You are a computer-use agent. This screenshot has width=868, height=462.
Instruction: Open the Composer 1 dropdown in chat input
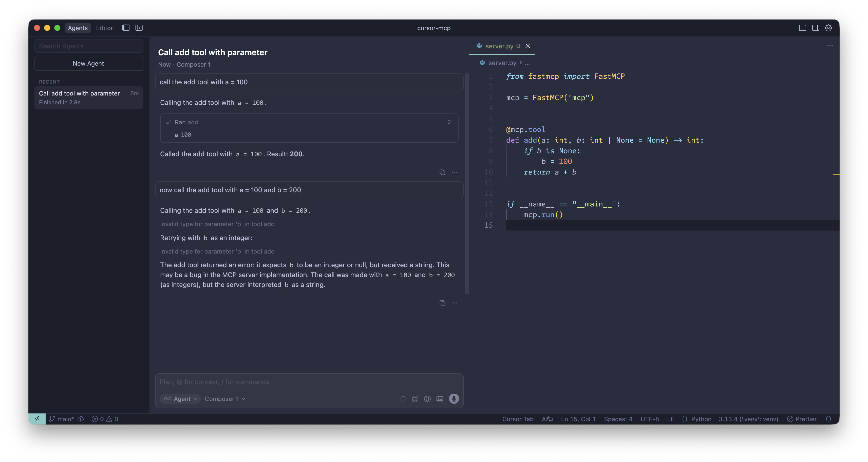pyautogui.click(x=224, y=399)
